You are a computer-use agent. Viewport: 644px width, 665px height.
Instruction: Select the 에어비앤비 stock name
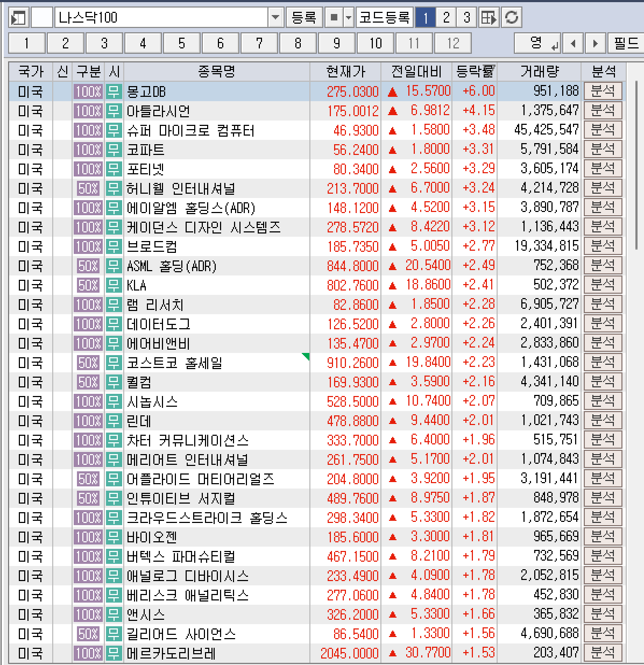click(x=158, y=343)
